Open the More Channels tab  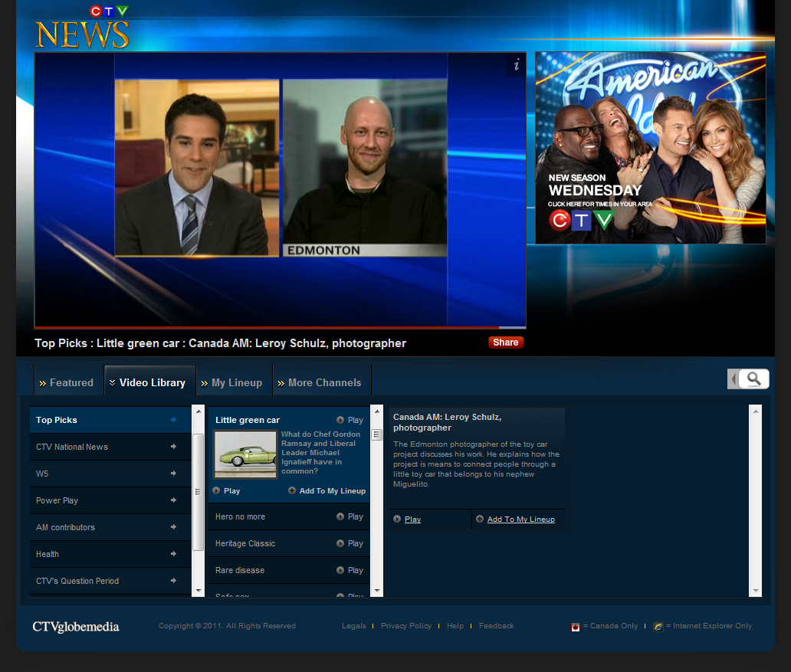click(322, 382)
